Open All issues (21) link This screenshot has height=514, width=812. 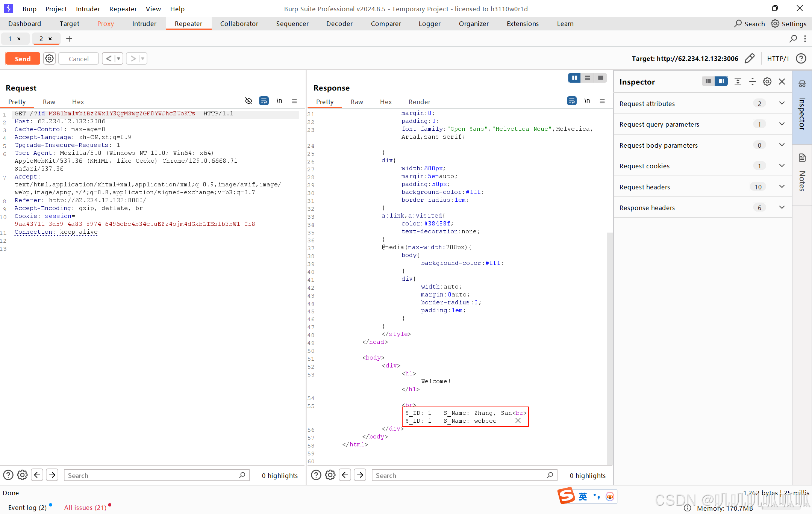[x=85, y=508]
